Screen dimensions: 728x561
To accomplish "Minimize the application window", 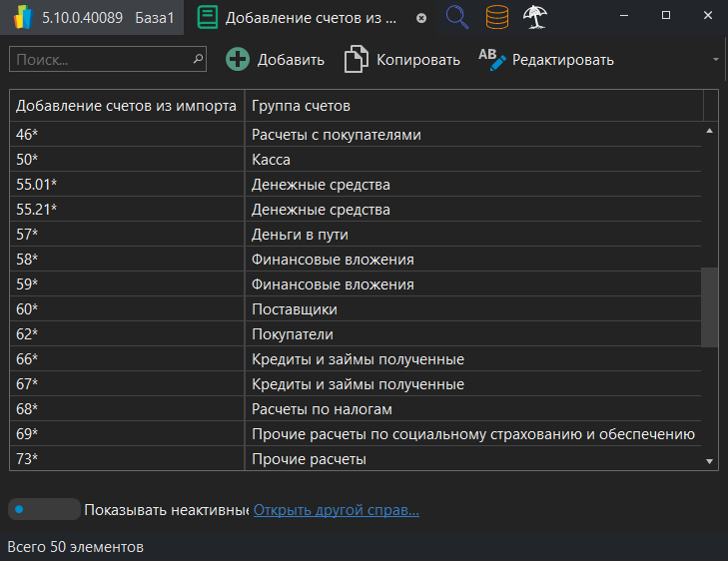I will (624, 16).
